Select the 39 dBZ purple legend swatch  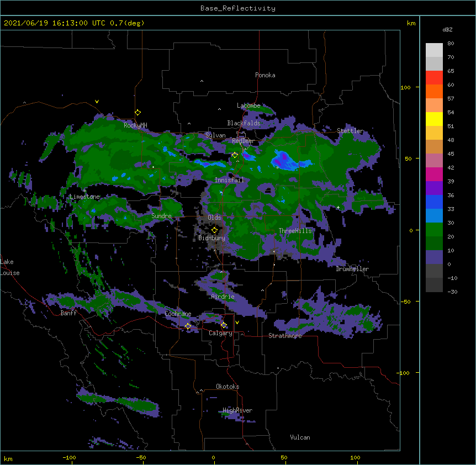point(434,188)
